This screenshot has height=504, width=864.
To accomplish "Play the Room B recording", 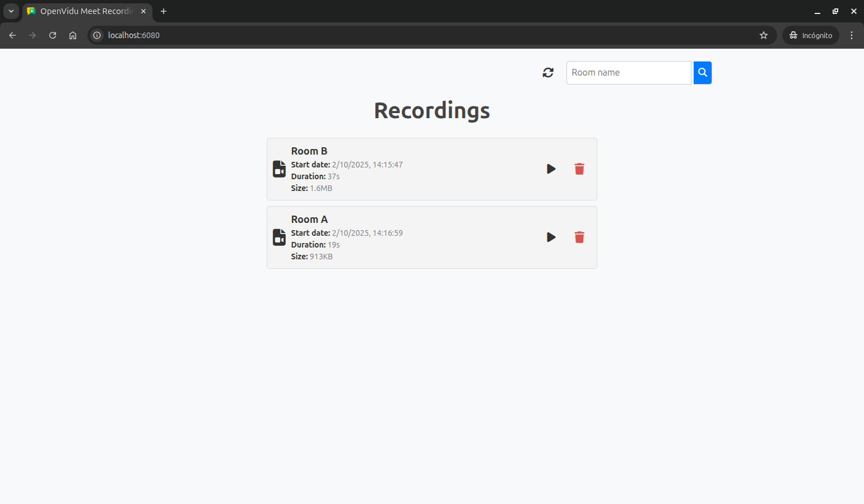I will pos(551,169).
